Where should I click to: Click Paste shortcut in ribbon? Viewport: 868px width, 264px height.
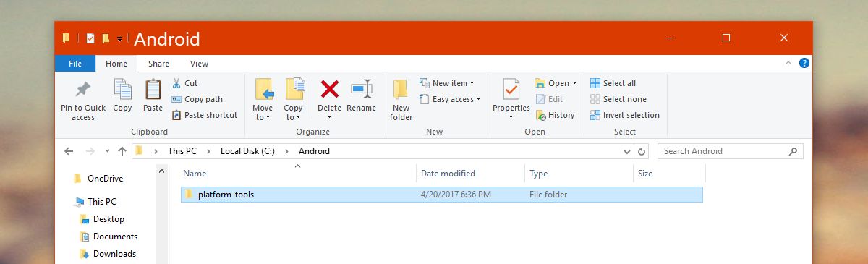click(x=204, y=115)
